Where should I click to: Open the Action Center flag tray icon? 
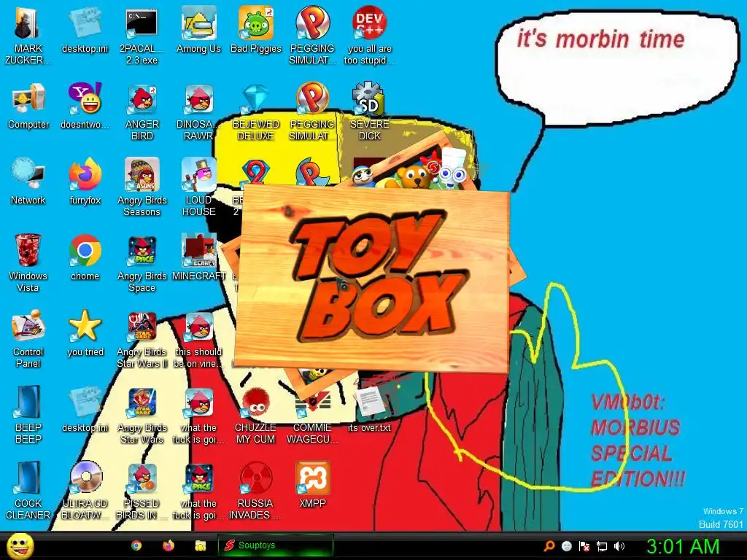[584, 546]
